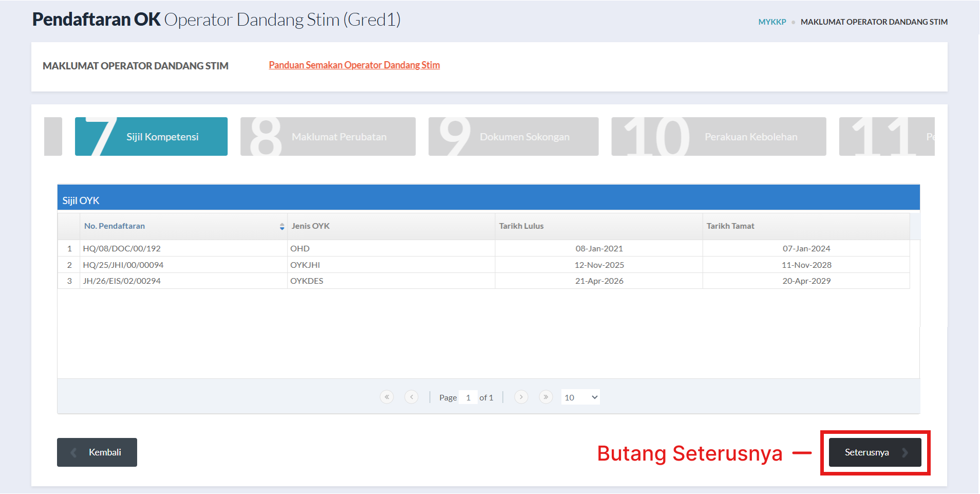Select row JH/26/EIS/02/00294

pyautogui.click(x=122, y=281)
